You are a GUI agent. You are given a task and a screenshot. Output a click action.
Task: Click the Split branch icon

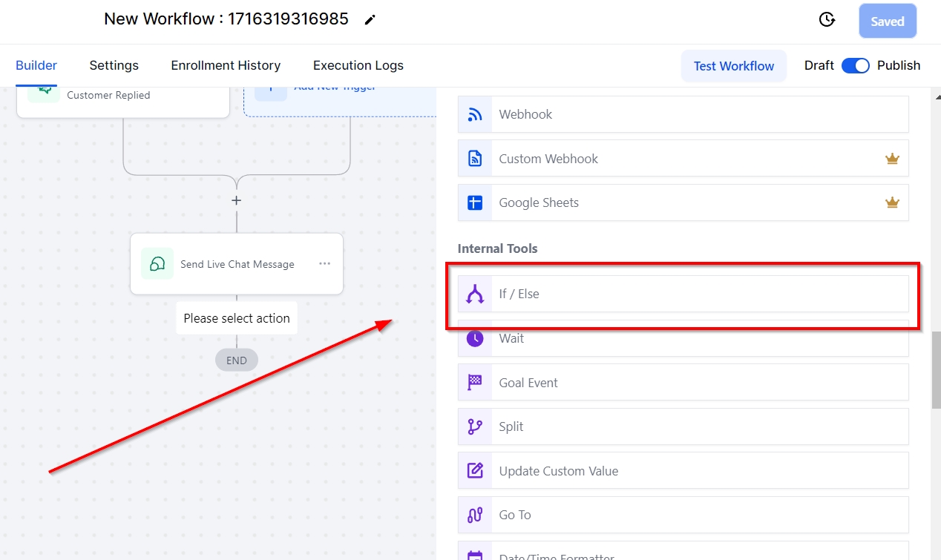click(x=475, y=426)
